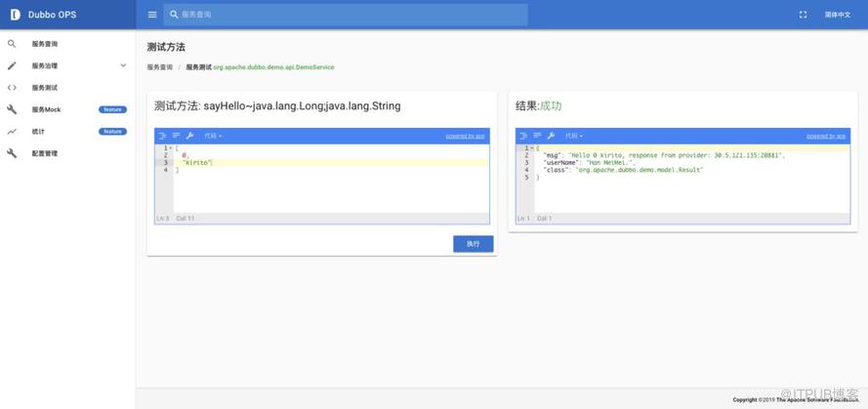Click value 0 on request editor line 2
The height and width of the screenshot is (409, 868).
pos(185,155)
